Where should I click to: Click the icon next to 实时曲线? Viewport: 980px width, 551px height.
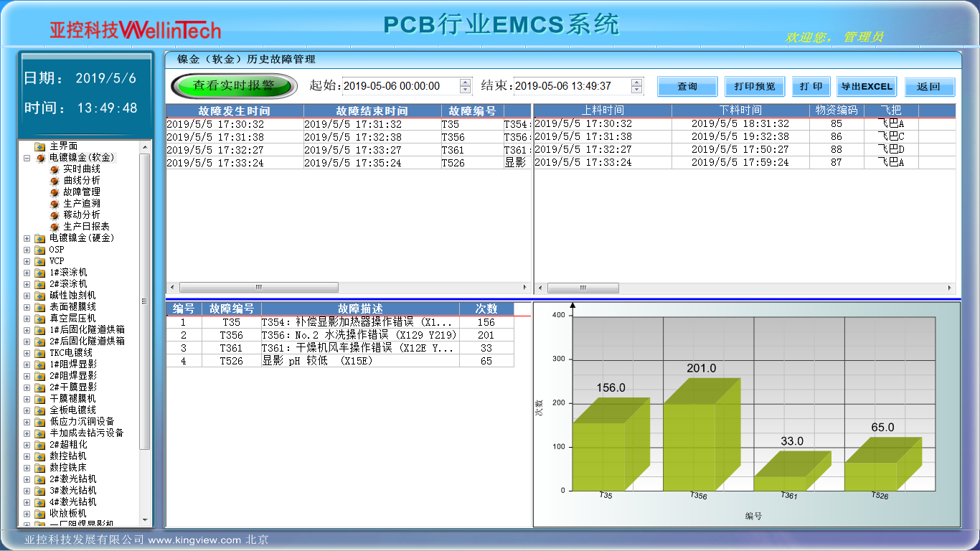tap(54, 169)
